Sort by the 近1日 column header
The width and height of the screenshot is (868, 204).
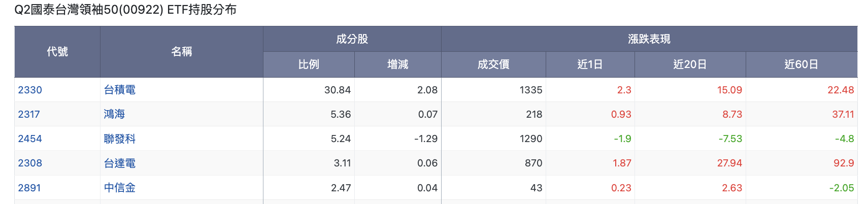(x=590, y=64)
